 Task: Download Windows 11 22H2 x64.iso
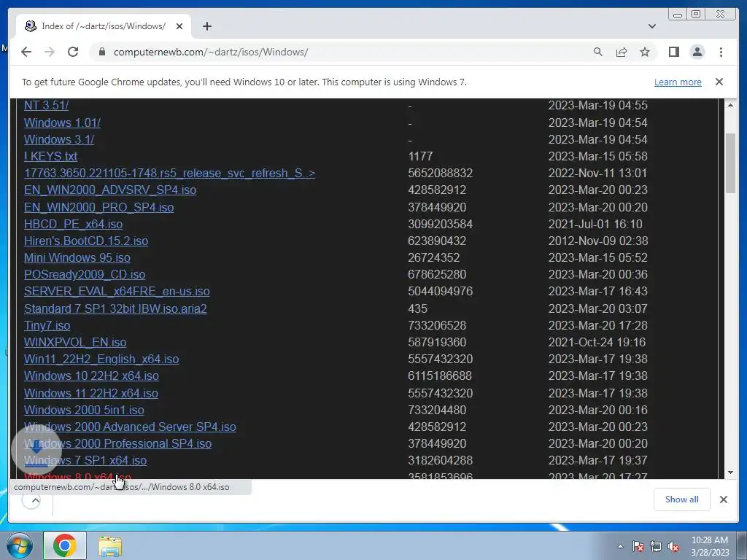91,393
